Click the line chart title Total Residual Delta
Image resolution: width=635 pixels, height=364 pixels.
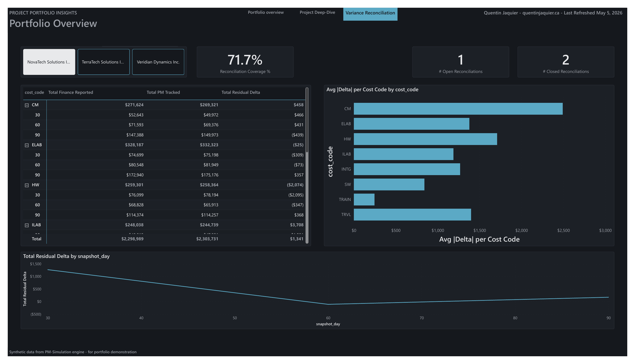(66, 256)
